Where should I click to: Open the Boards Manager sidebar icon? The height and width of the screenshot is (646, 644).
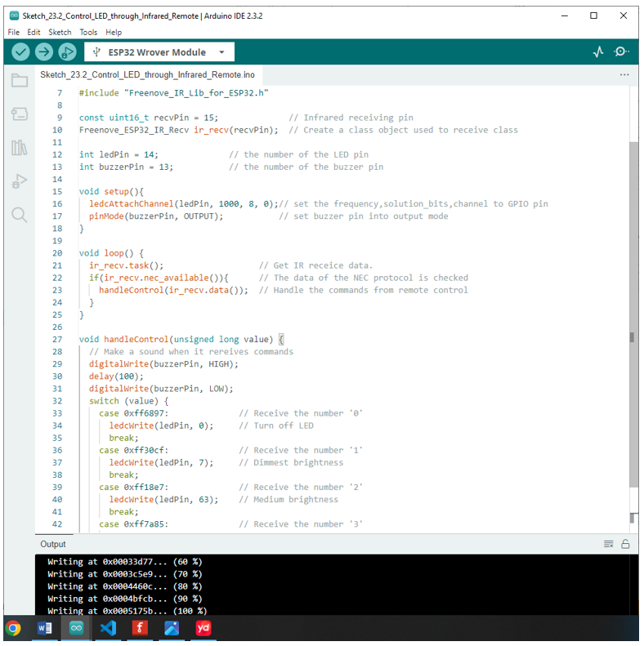click(x=20, y=114)
